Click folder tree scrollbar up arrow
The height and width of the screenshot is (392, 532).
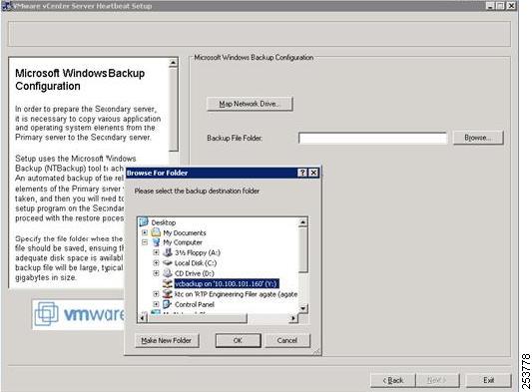pyautogui.click(x=302, y=222)
